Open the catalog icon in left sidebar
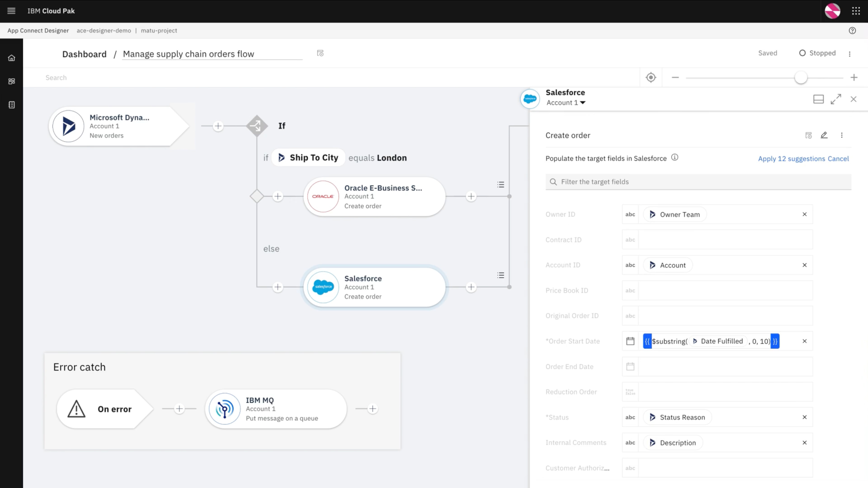 tap(12, 105)
